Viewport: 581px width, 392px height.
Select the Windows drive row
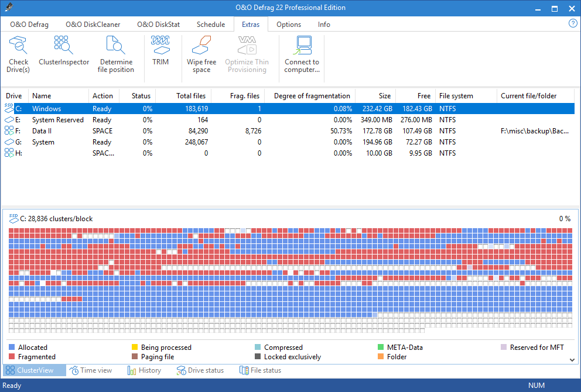click(289, 108)
